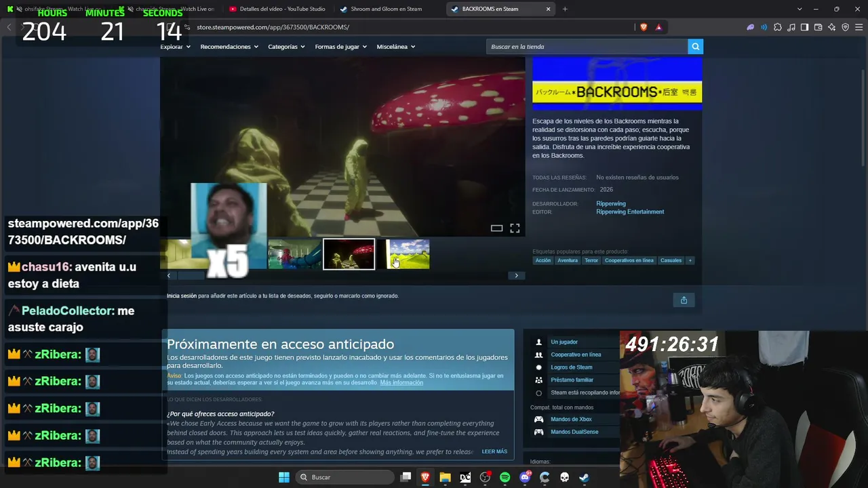This screenshot has width=868, height=488.
Task: Click the VPN shield icon in toolbar
Action: [845, 27]
